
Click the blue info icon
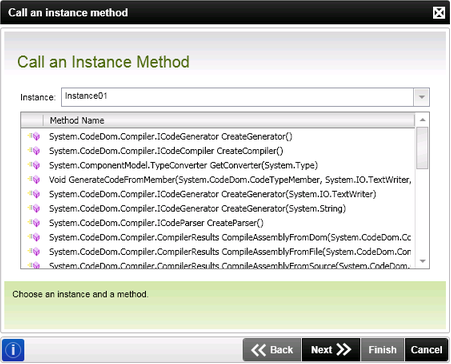point(13,350)
